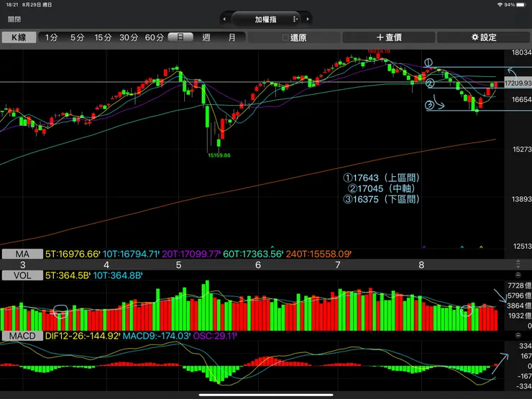
Task: Tap month 6 on the time axis
Action: [258, 265]
